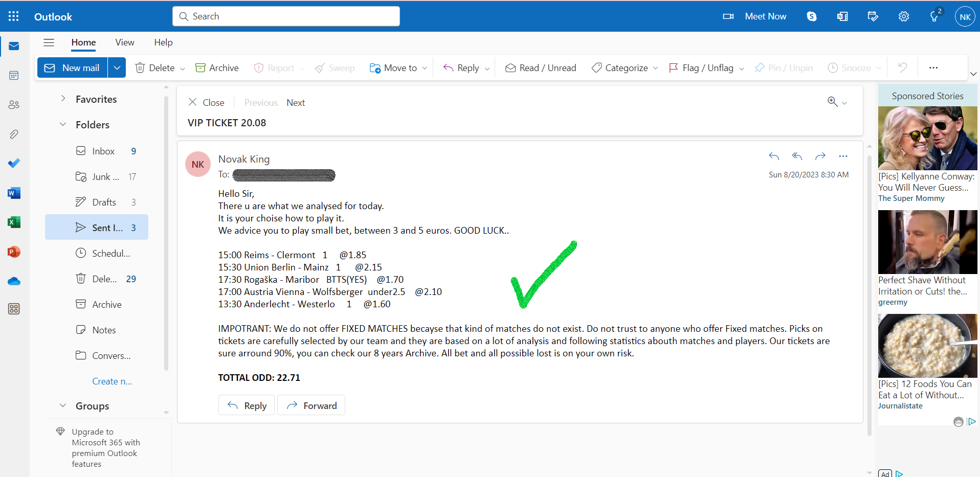Open the People icon in sidebar
Screen dimensions: 980x477
[14, 105]
